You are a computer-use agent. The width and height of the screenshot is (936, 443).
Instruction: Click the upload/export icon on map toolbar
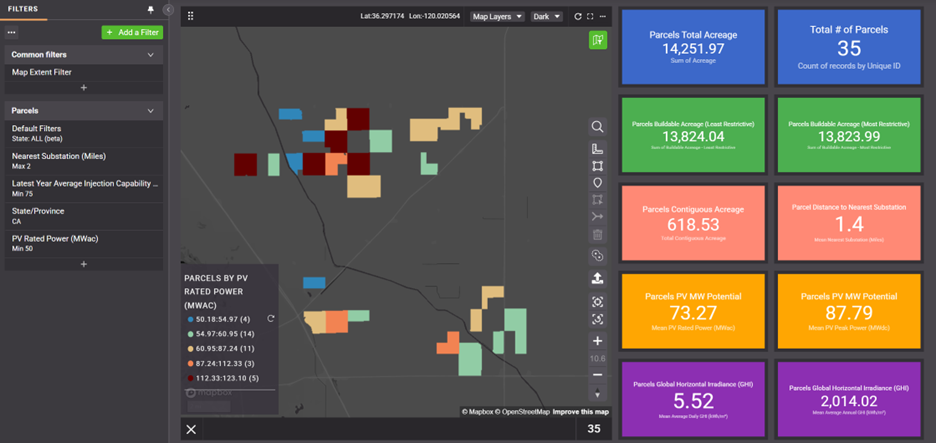[x=597, y=278]
